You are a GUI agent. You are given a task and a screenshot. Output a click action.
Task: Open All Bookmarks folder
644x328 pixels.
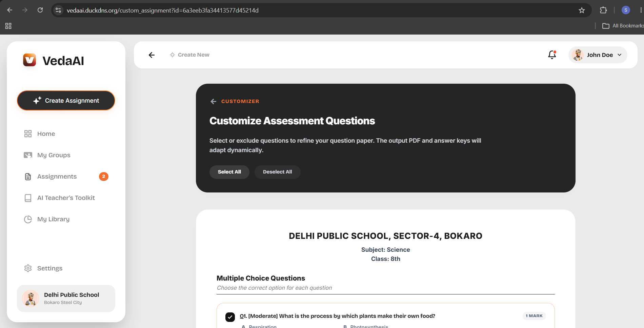(623, 26)
